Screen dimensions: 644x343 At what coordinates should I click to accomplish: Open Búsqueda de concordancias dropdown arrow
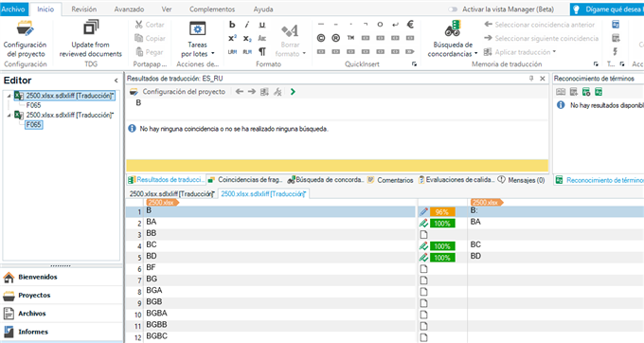tap(476, 53)
